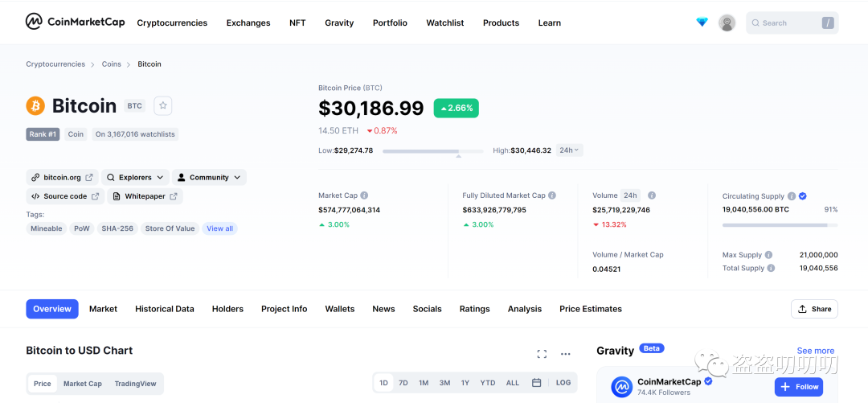Click Circulating Supply info icon
868x403 pixels.
[x=792, y=196]
